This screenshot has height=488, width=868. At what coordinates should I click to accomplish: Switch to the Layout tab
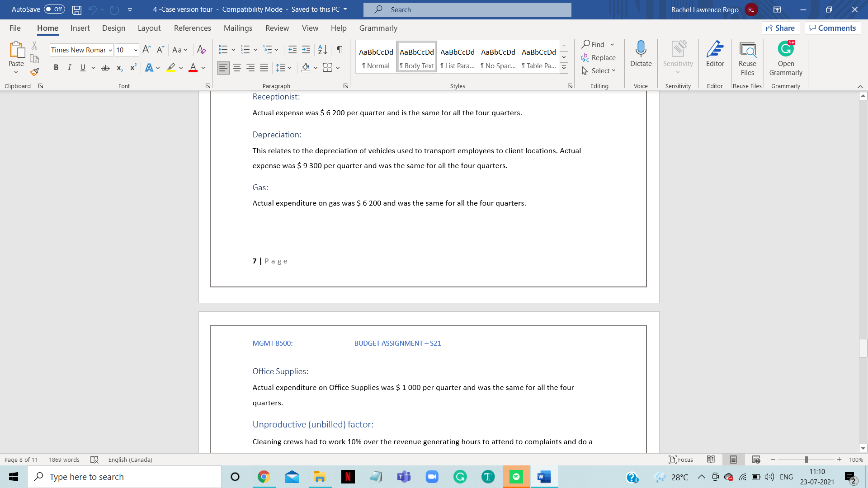pyautogui.click(x=149, y=28)
